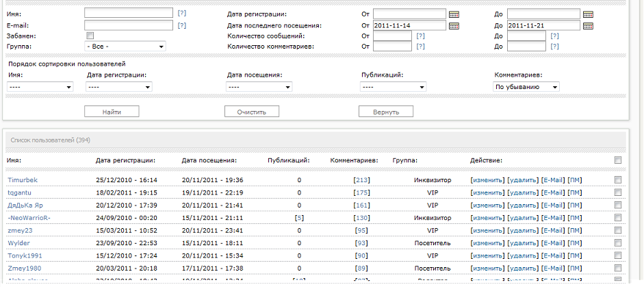Open the Дата регистрации sort order dropdown

point(119,87)
